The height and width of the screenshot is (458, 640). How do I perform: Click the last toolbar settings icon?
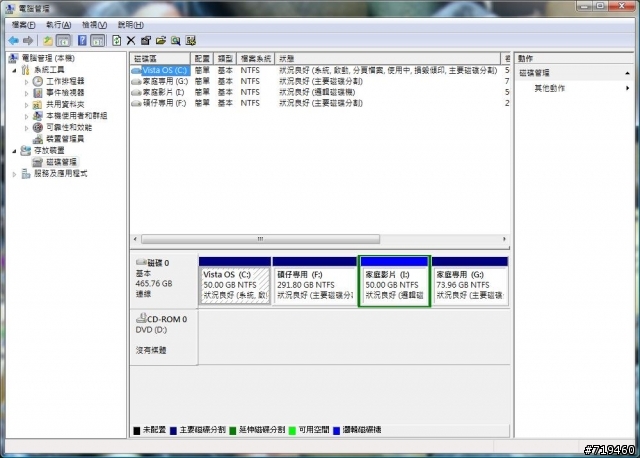pos(191,40)
